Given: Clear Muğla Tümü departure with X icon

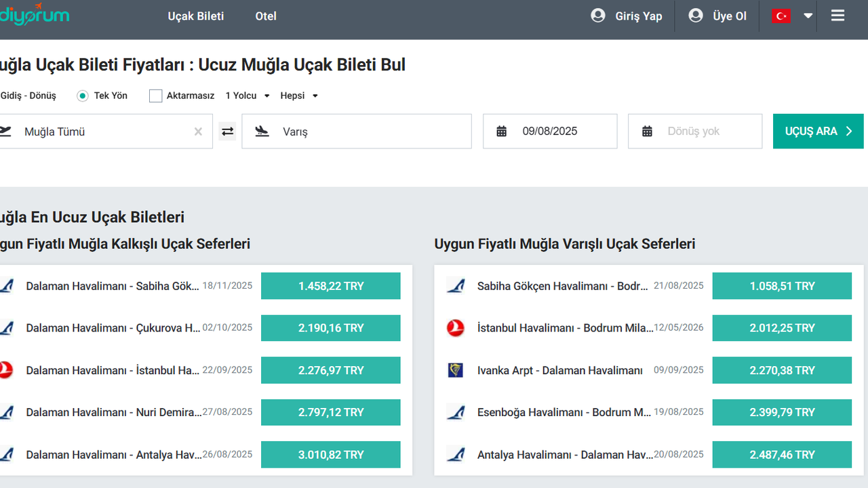Looking at the screenshot, I should [x=198, y=131].
